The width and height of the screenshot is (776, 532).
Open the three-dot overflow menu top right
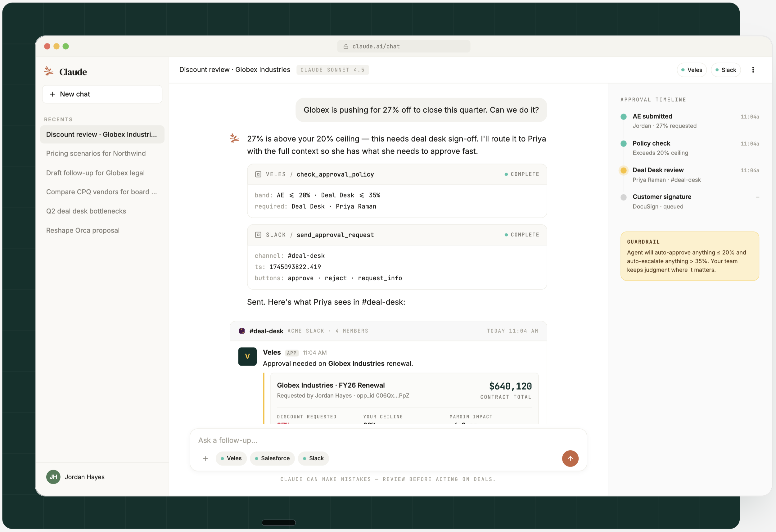coord(753,70)
